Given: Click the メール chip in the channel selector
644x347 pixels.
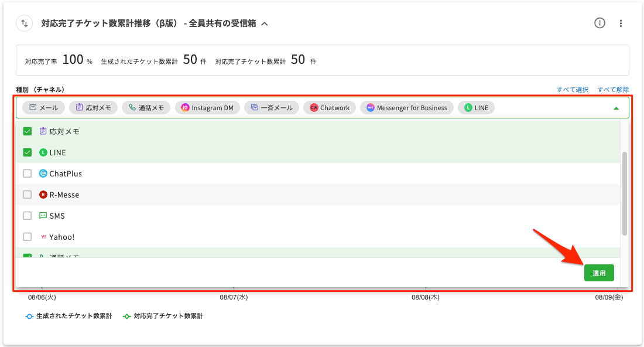Looking at the screenshot, I should tap(44, 108).
